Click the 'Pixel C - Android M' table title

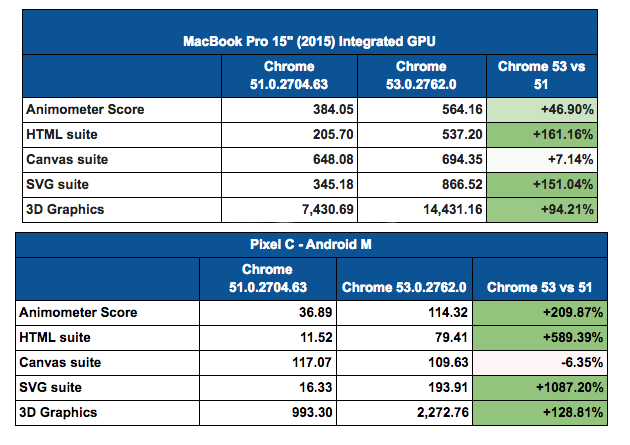pos(311,244)
